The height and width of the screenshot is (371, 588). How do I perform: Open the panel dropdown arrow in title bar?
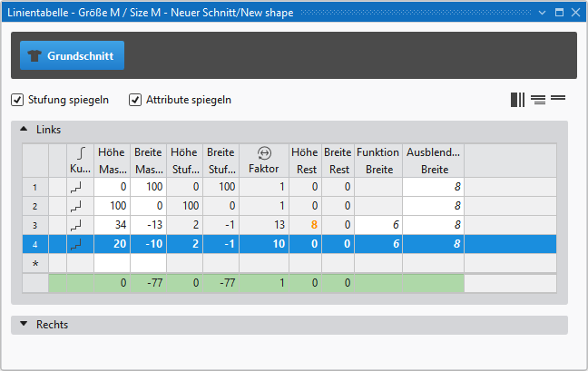tap(542, 14)
